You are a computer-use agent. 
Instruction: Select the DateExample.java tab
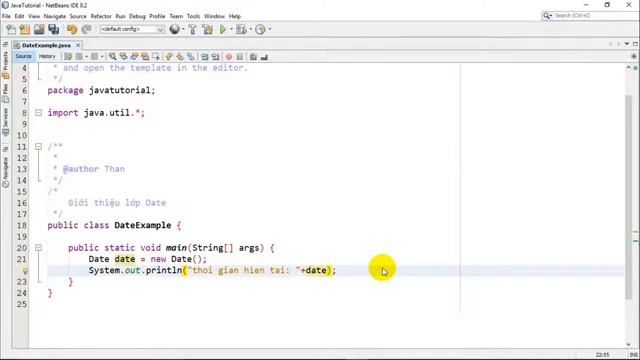pyautogui.click(x=46, y=45)
